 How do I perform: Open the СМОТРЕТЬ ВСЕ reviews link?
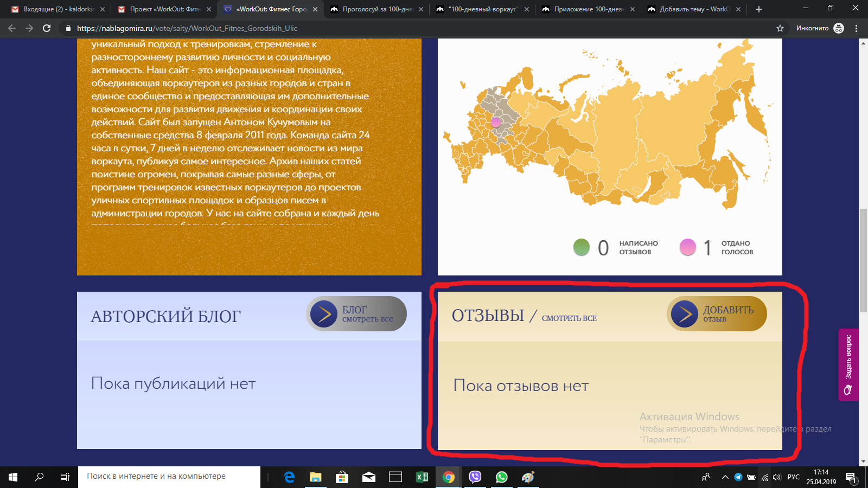(x=569, y=318)
